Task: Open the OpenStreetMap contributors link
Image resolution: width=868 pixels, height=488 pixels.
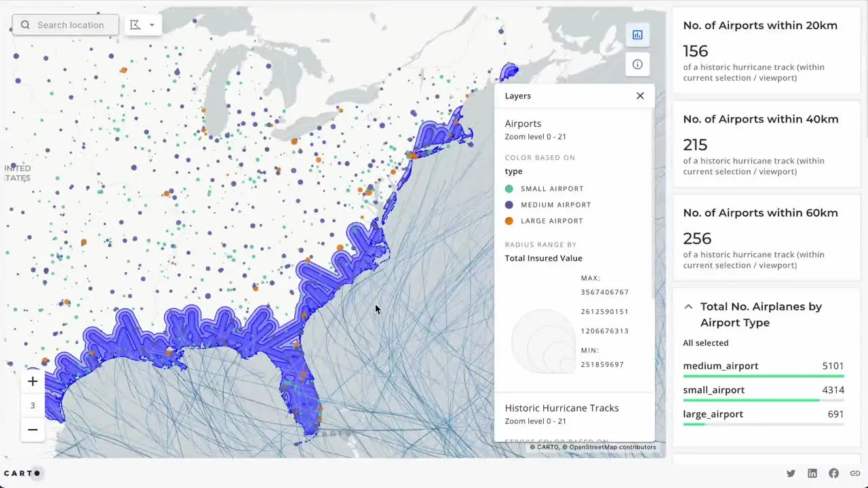Action: pos(612,447)
